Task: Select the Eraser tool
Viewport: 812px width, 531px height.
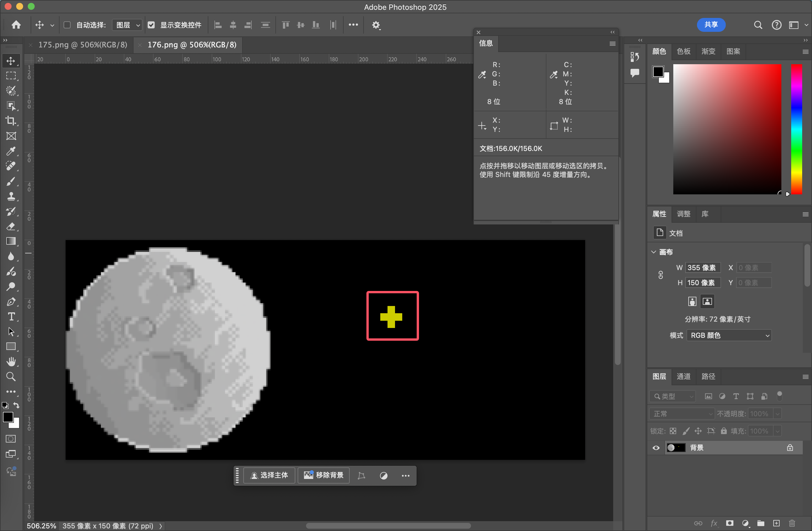Action: [11, 226]
